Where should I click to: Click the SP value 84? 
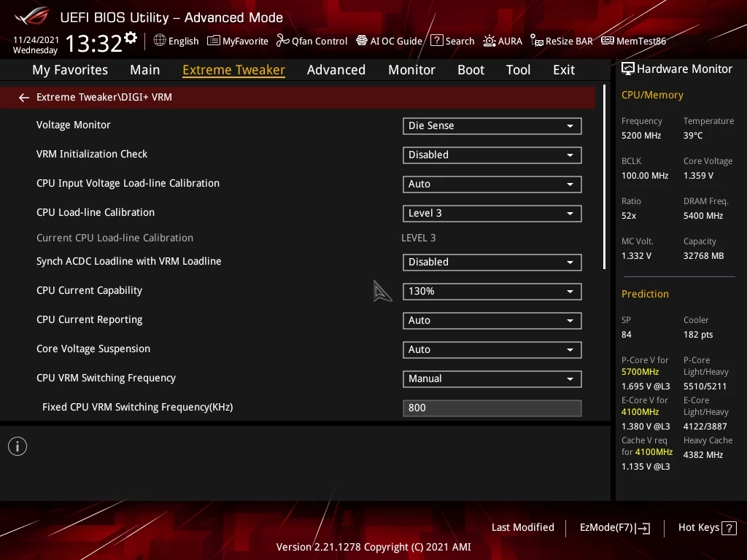pyautogui.click(x=626, y=334)
